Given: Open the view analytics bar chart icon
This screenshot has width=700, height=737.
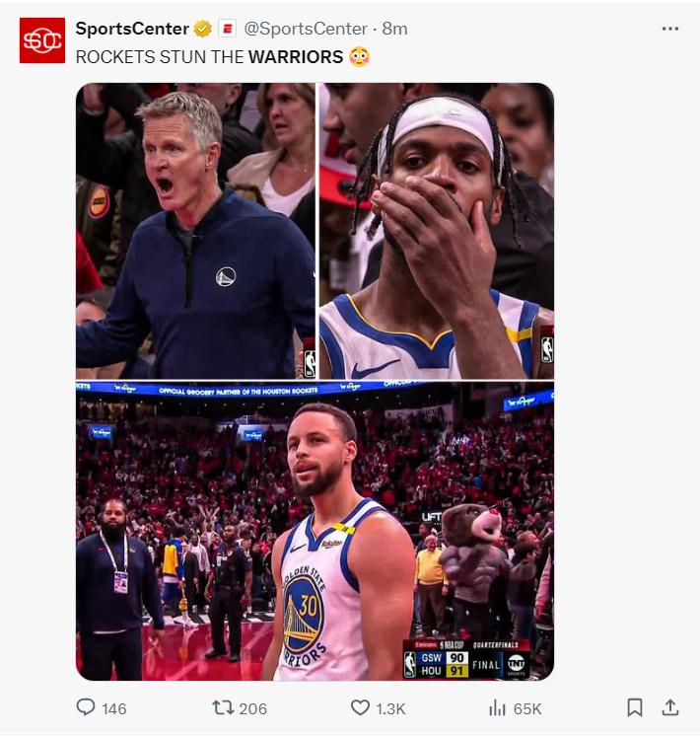Looking at the screenshot, I should (497, 707).
